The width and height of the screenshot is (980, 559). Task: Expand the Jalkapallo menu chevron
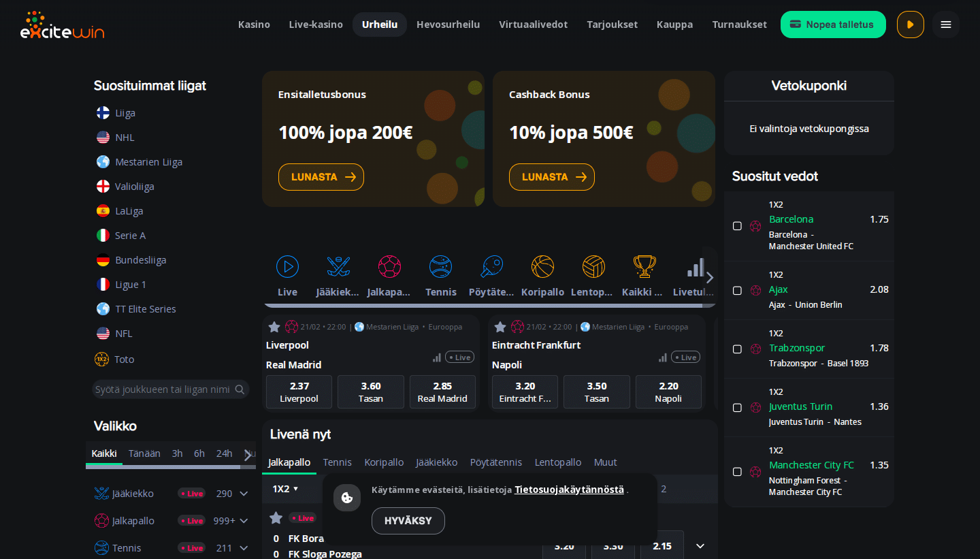click(x=244, y=521)
